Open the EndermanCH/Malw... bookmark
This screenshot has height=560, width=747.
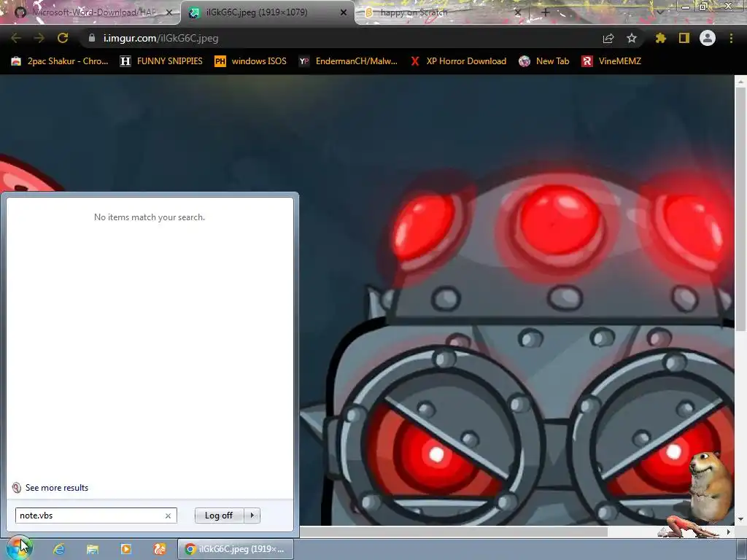[348, 61]
